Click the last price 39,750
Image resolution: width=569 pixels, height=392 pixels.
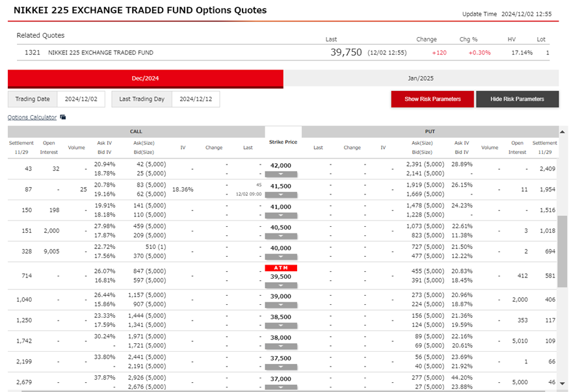click(346, 53)
